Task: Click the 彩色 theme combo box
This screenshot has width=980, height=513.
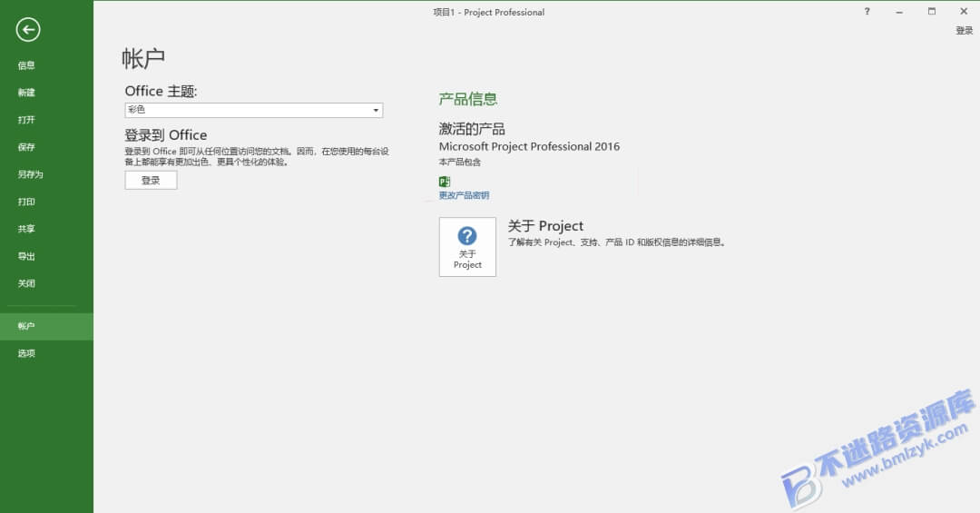Action: (x=254, y=110)
